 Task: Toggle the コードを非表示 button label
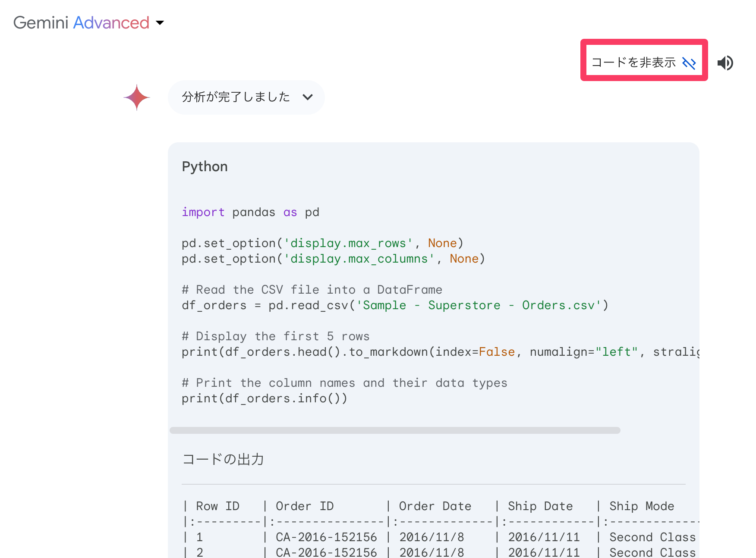tap(633, 63)
